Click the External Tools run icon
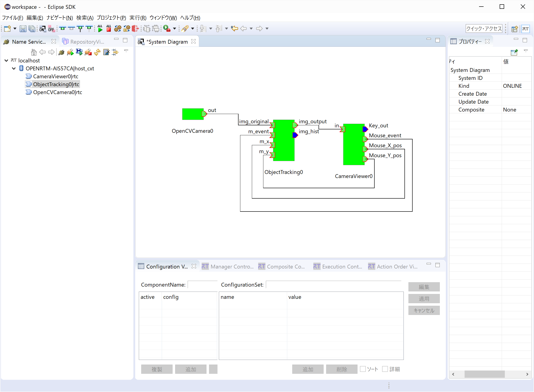 pyautogui.click(x=167, y=29)
